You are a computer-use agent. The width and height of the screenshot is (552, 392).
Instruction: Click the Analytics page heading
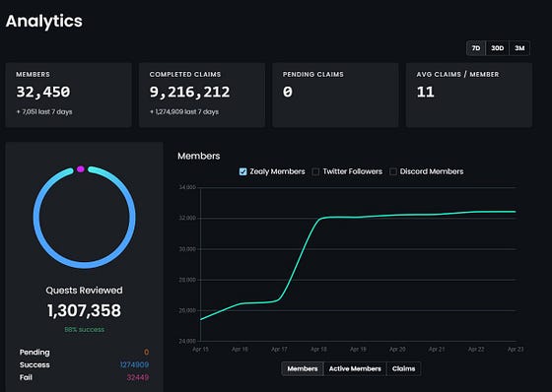[44, 21]
